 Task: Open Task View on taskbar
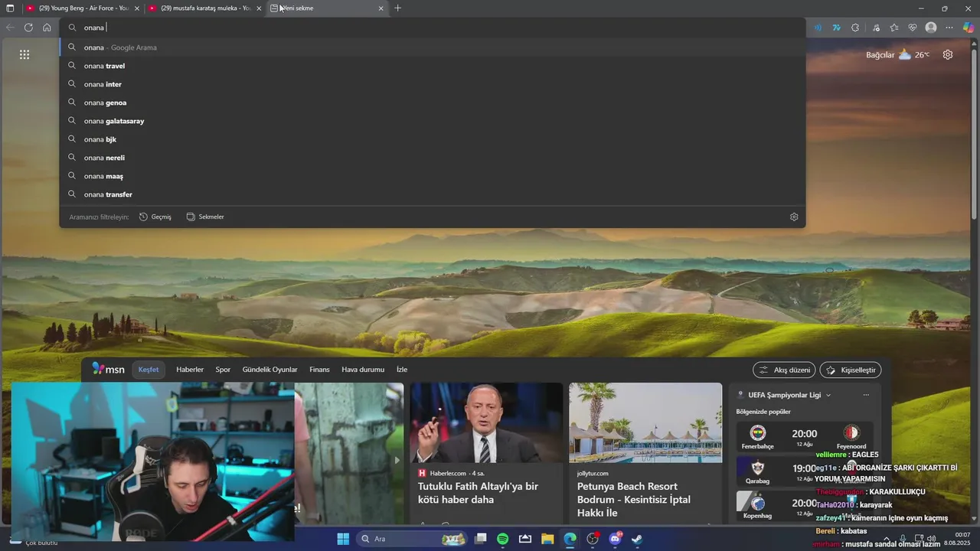pyautogui.click(x=481, y=539)
